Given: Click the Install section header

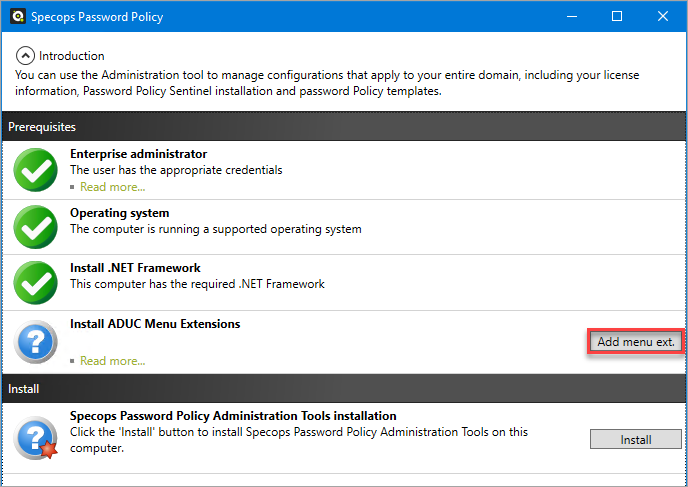Looking at the screenshot, I should tap(344, 389).
